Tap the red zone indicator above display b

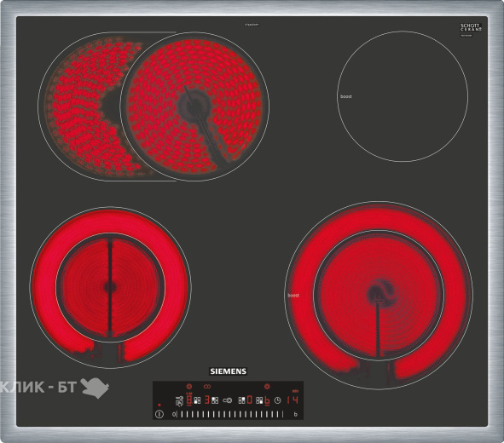click(x=267, y=387)
